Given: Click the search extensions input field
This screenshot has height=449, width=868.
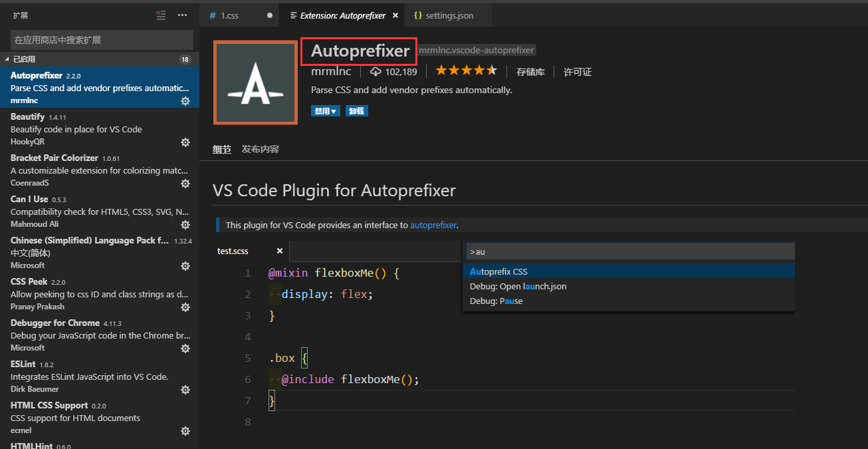Looking at the screenshot, I should pos(102,40).
